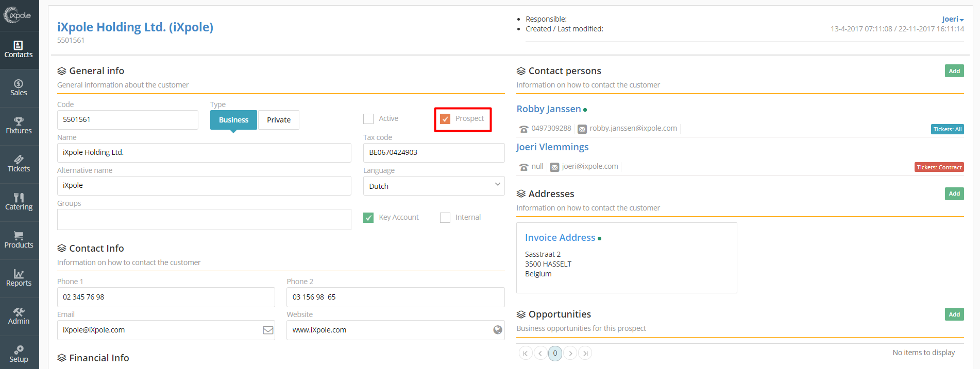Click the Website input field

396,330
